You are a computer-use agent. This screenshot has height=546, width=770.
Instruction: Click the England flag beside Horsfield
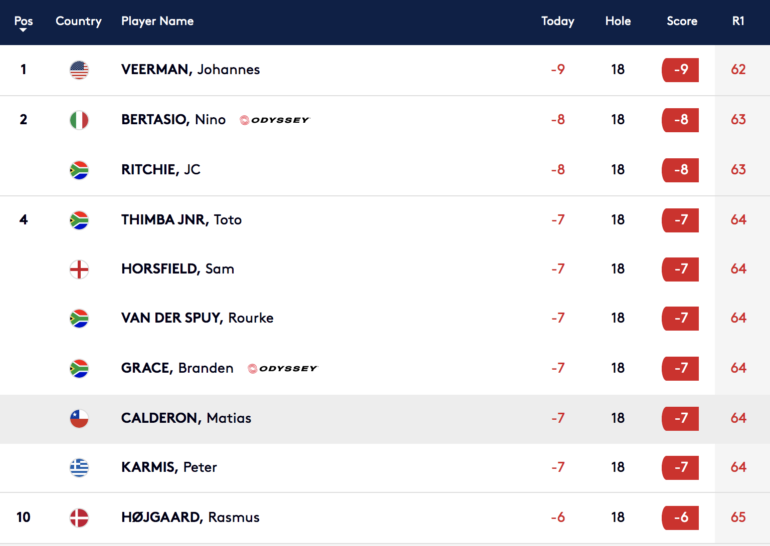79,270
